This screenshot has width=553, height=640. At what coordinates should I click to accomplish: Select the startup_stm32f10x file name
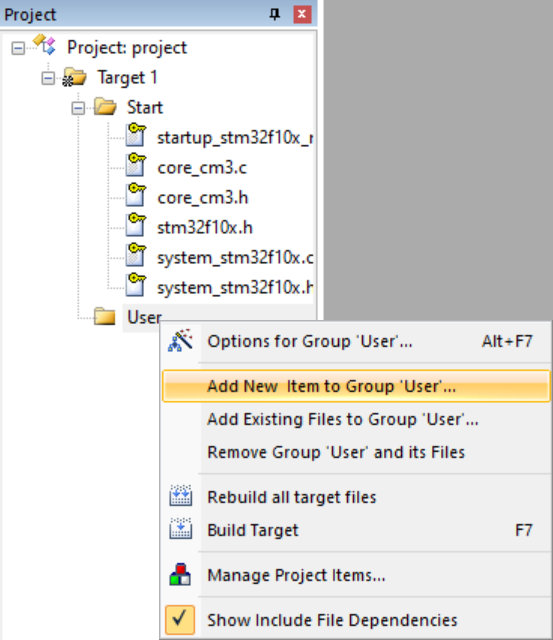(x=235, y=138)
